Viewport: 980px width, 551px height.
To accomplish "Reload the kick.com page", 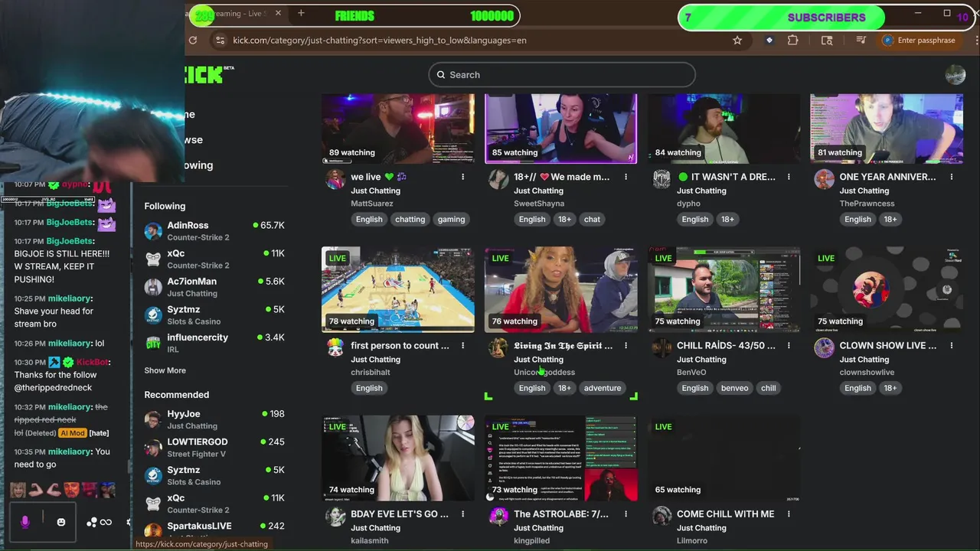I will point(193,41).
